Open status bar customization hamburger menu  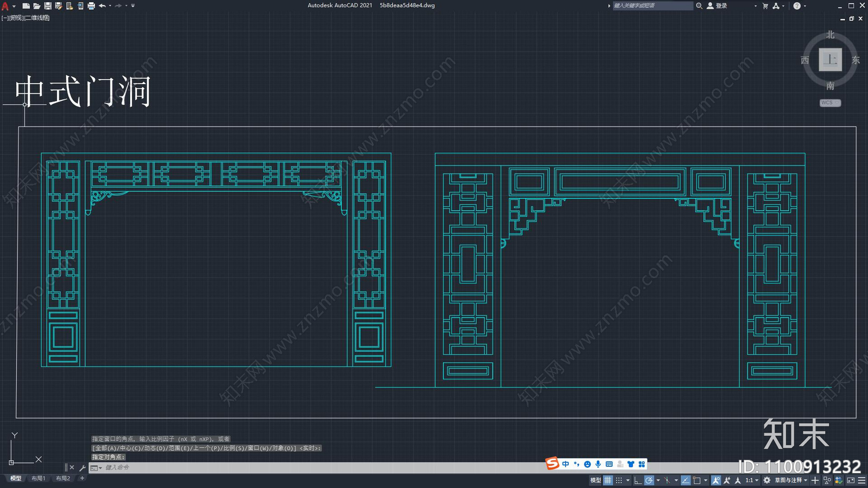click(x=862, y=480)
